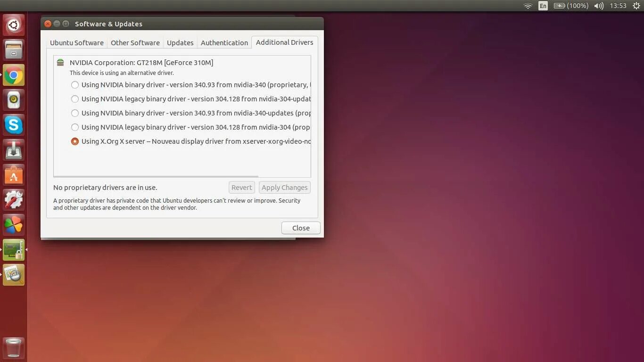This screenshot has width=644, height=362.
Task: Switch to the Additional Drivers tab
Action: 285,42
